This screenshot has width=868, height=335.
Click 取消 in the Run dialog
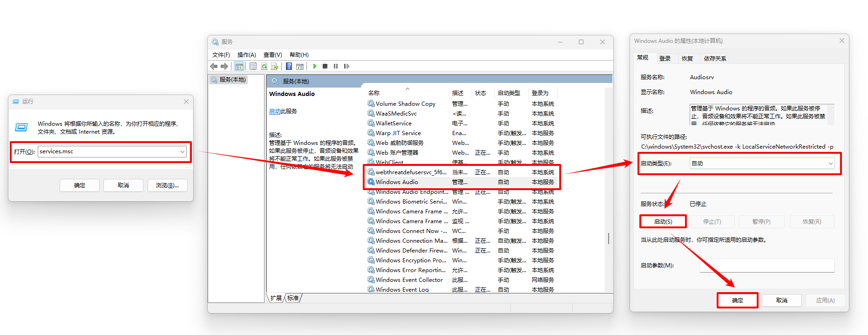point(123,185)
